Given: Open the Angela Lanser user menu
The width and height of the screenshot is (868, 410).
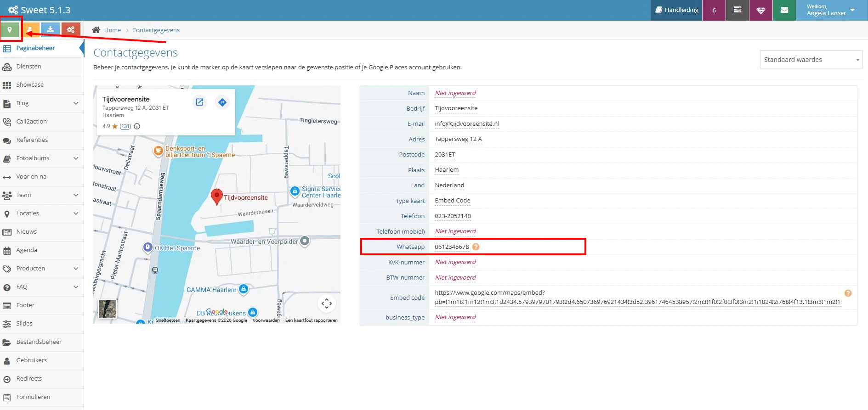Looking at the screenshot, I should (832, 10).
